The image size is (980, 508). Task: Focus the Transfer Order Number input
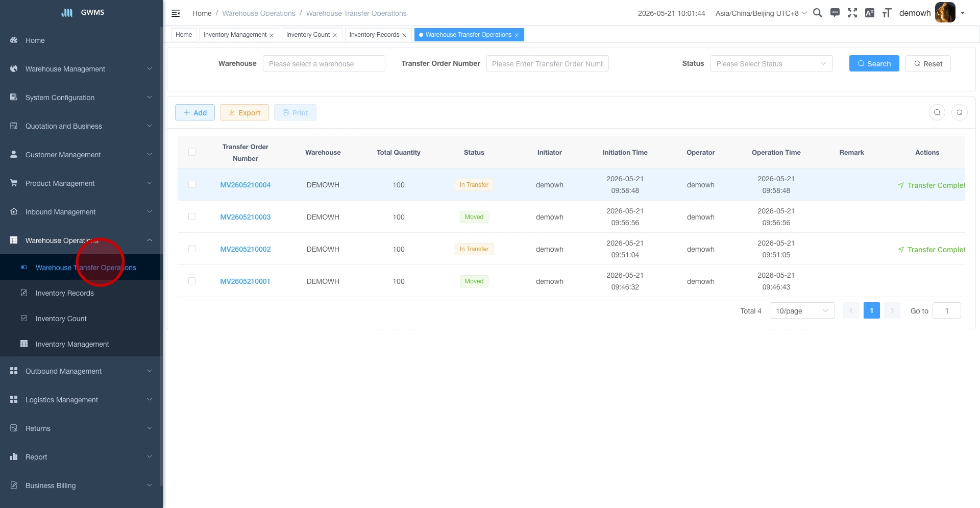pyautogui.click(x=547, y=63)
